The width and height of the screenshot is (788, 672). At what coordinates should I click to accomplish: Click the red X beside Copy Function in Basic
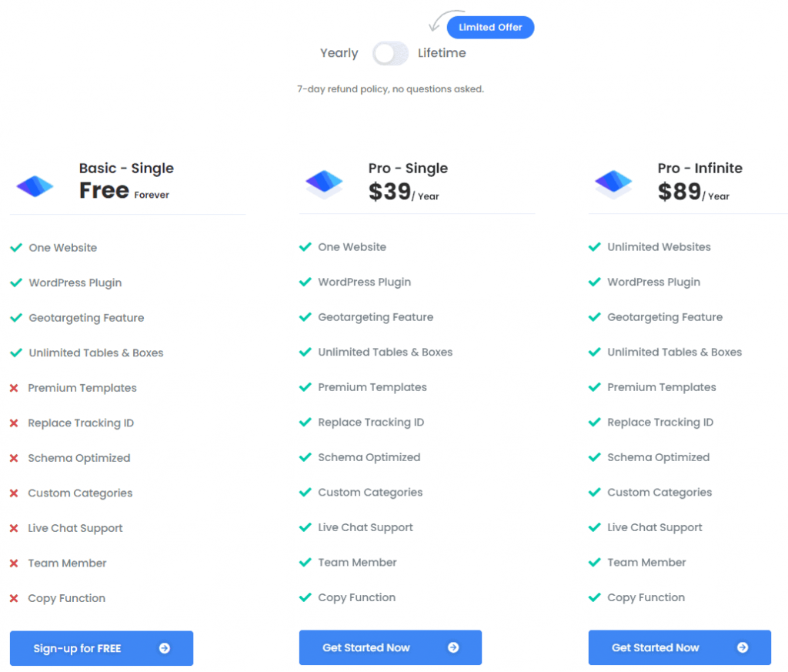pos(14,598)
